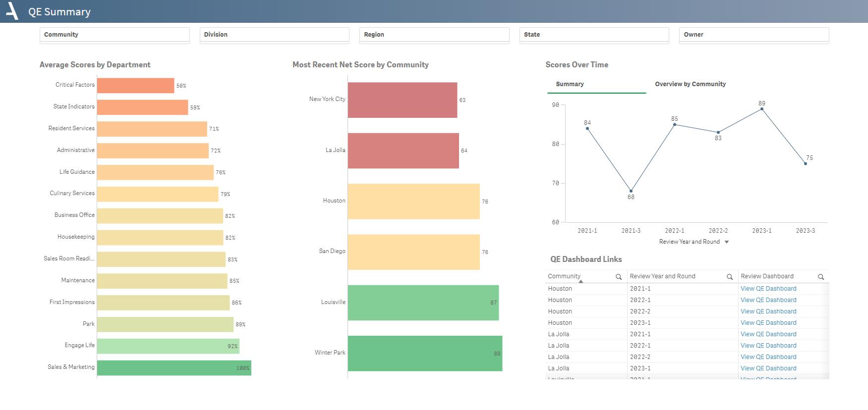Select the Engage Life 92% bar
Screen dimensions: 868x410
pos(168,346)
